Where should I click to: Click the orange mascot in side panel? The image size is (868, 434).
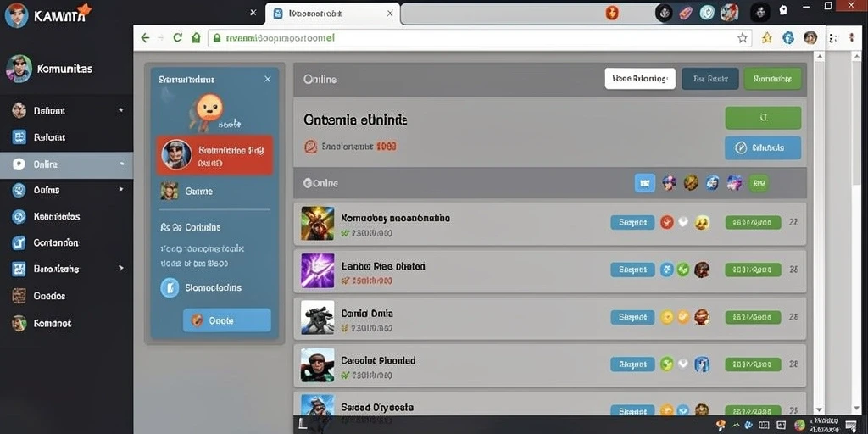[209, 108]
